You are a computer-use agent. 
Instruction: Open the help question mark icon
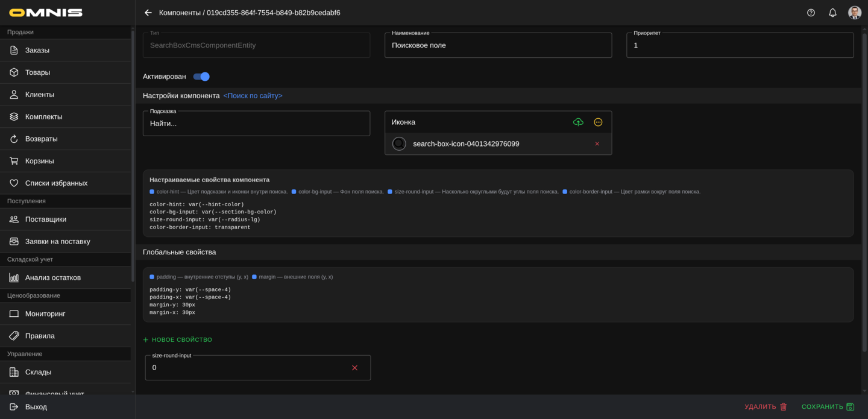(811, 13)
